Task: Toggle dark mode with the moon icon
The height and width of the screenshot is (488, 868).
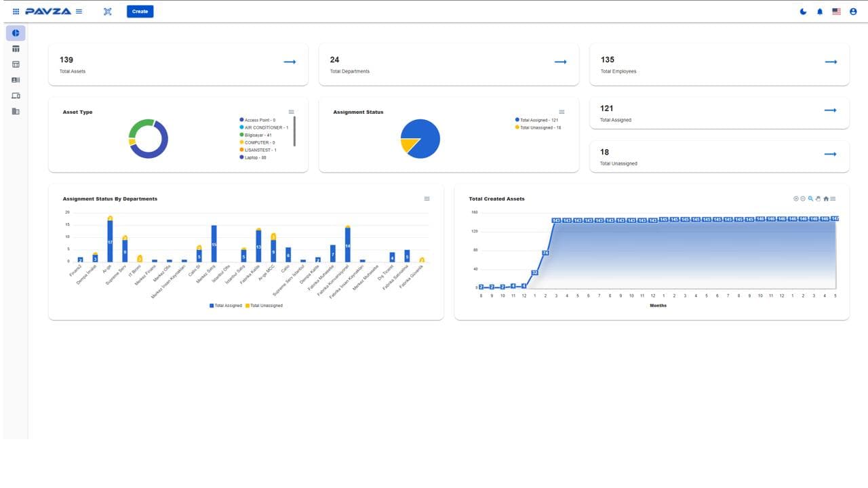Action: [804, 12]
